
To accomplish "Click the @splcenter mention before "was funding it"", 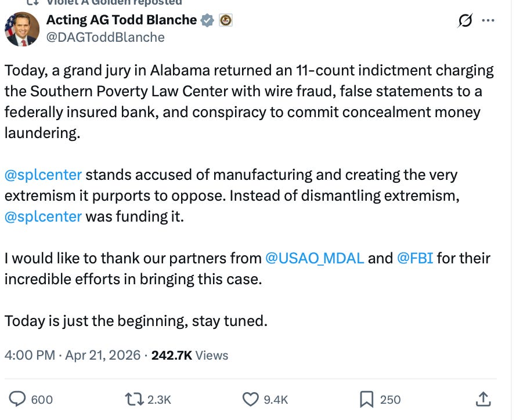I will [43, 216].
